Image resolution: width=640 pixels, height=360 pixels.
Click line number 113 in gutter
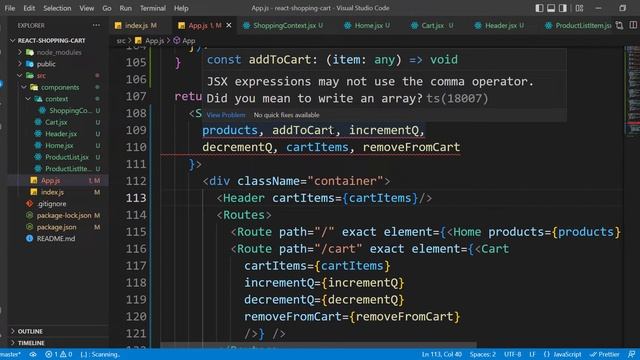(x=136, y=198)
